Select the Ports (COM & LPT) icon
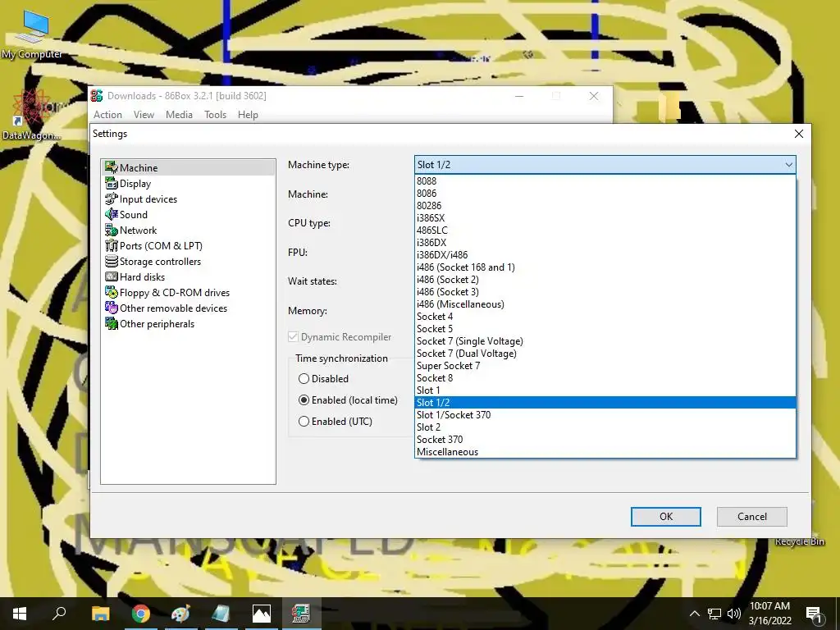This screenshot has width=840, height=630. click(111, 245)
